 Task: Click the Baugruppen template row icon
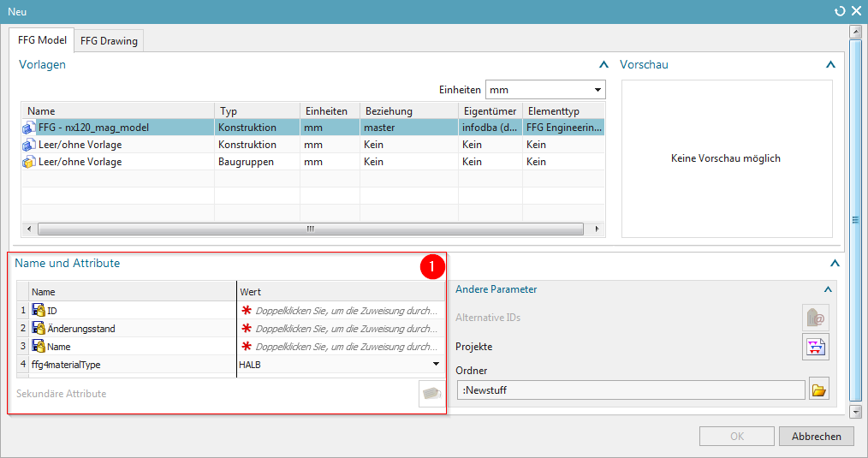click(x=29, y=162)
